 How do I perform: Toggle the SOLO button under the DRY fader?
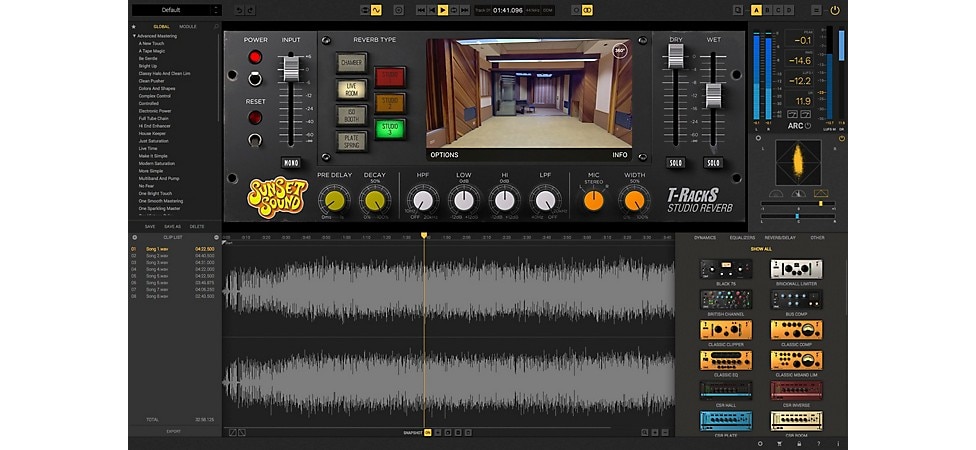pos(676,163)
